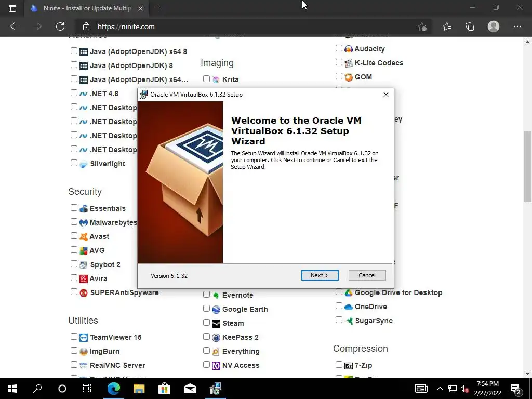Check the Steam checkbox

coord(206,322)
